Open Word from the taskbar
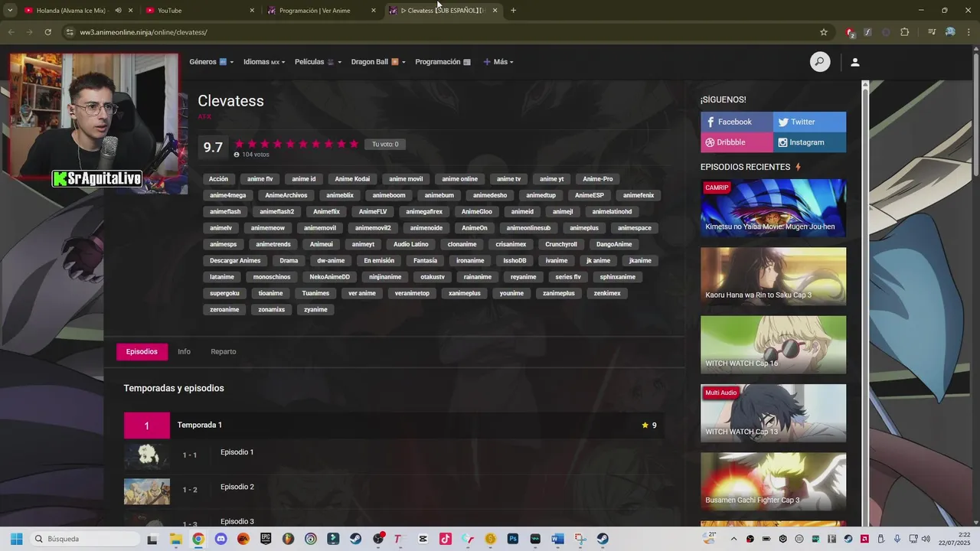The image size is (980, 551). [x=557, y=539]
